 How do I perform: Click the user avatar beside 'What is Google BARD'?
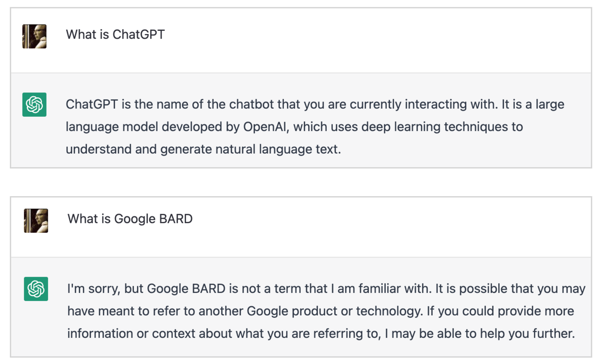click(x=36, y=221)
